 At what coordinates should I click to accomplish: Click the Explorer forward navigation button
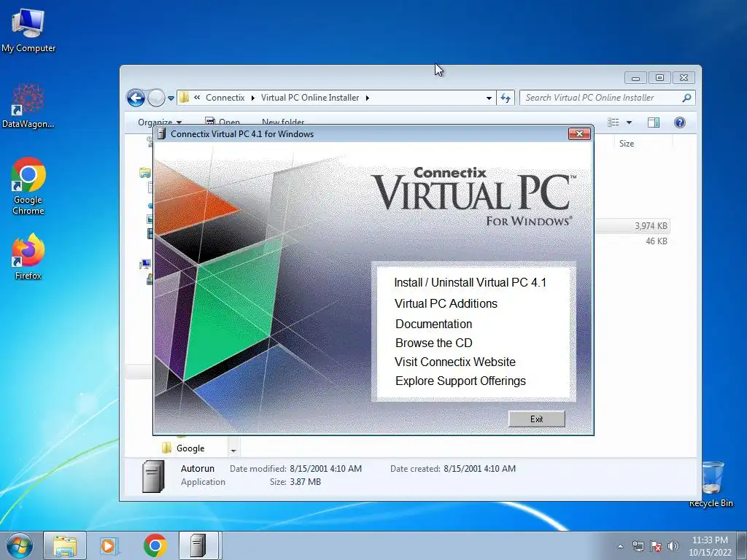[x=156, y=98]
